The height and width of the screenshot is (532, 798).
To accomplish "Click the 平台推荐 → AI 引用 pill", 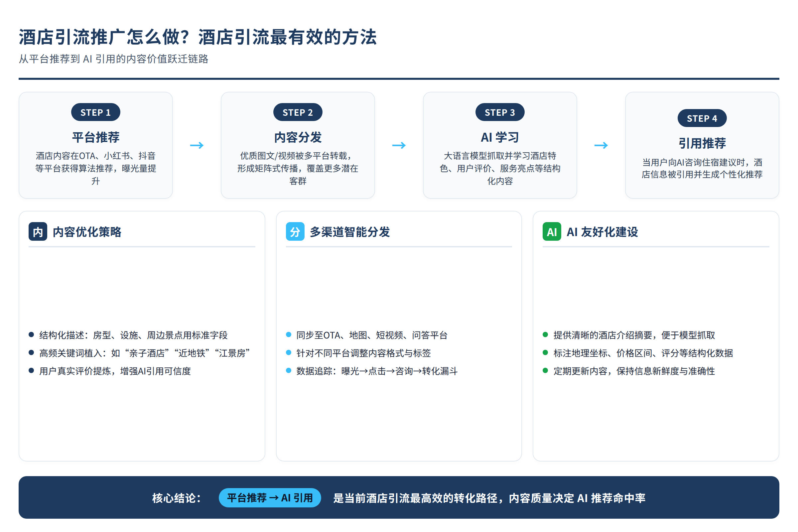I will tap(270, 498).
